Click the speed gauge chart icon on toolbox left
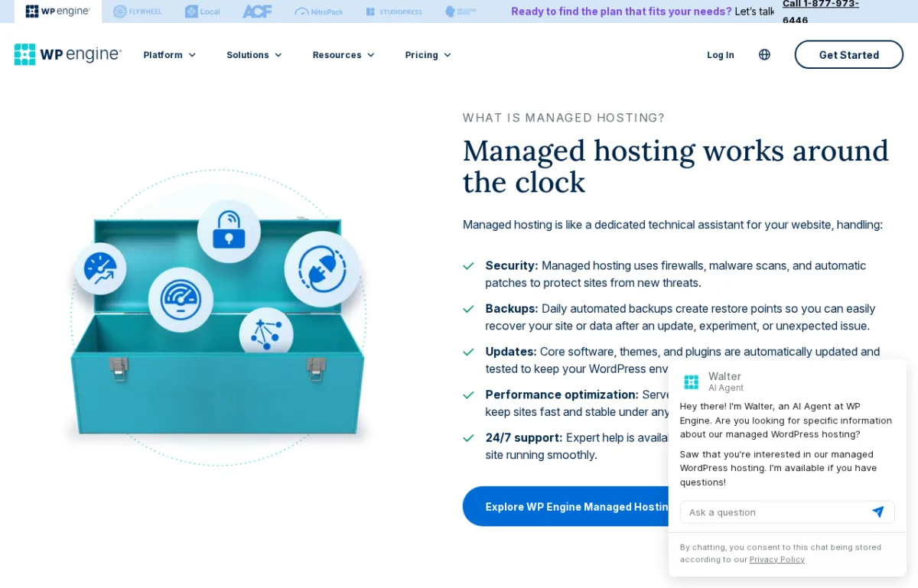Screen dimensions: 918x588 [x=100, y=268]
